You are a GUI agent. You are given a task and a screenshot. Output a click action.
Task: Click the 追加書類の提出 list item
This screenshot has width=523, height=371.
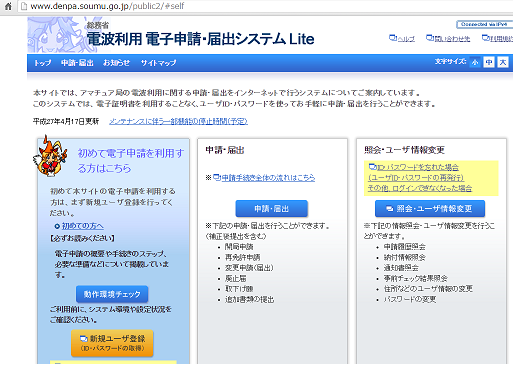[x=249, y=300]
